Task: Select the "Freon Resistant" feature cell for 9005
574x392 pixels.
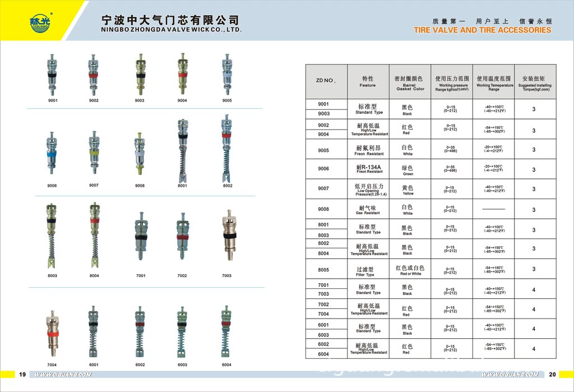Action: 368,149
